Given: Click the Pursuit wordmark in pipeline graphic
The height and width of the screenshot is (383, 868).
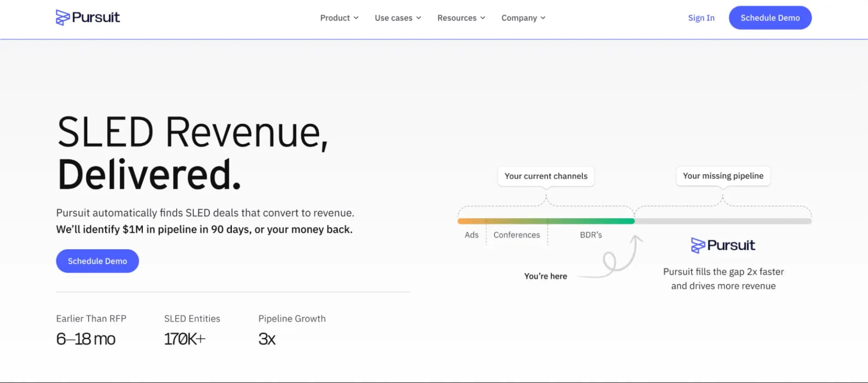Looking at the screenshot, I should coord(731,245).
